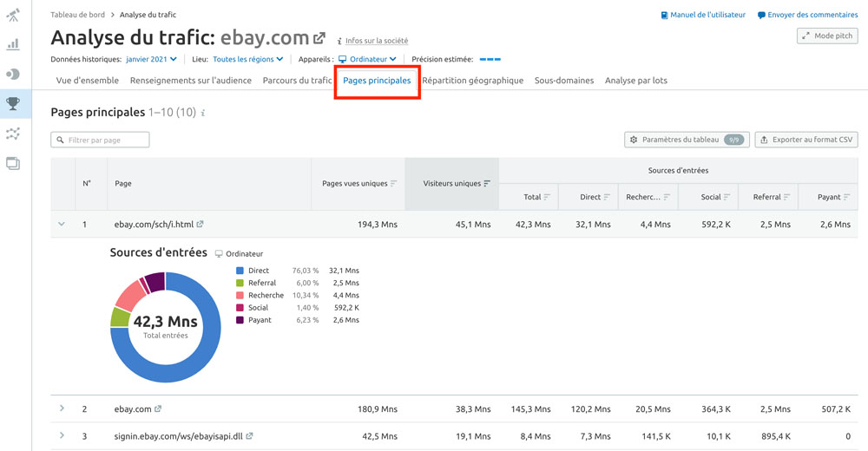Switch to Analyse par lots tab

(x=636, y=81)
